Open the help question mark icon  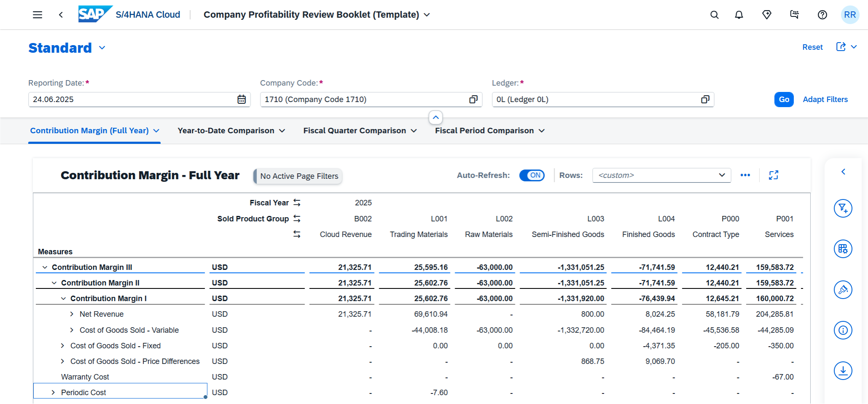[822, 15]
